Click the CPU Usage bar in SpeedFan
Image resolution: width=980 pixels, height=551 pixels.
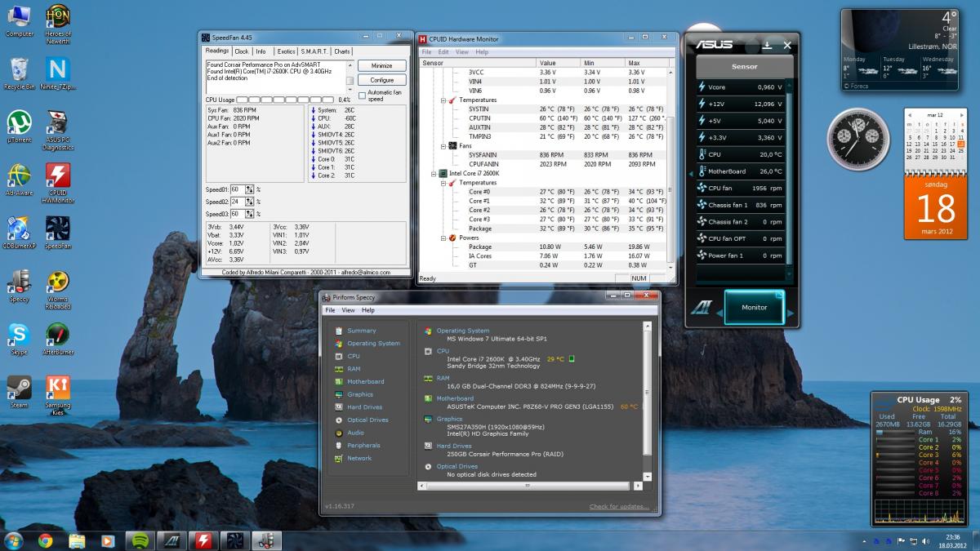point(286,100)
